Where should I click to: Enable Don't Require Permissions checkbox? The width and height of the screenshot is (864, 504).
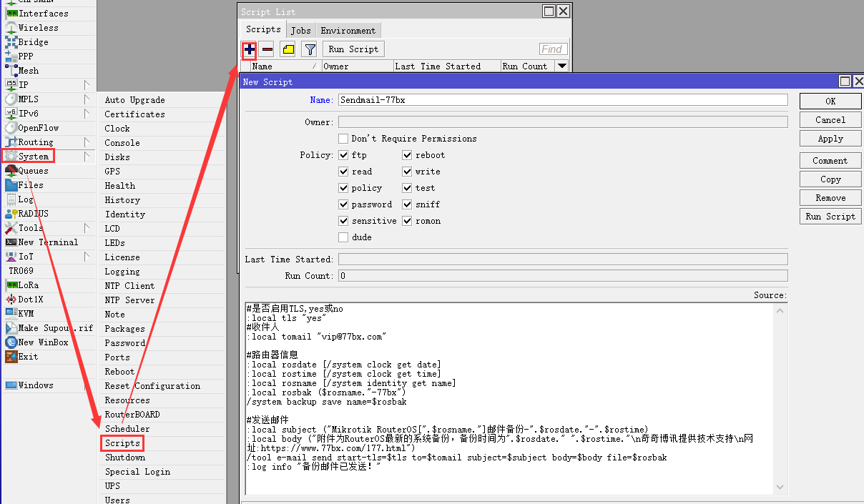[344, 139]
